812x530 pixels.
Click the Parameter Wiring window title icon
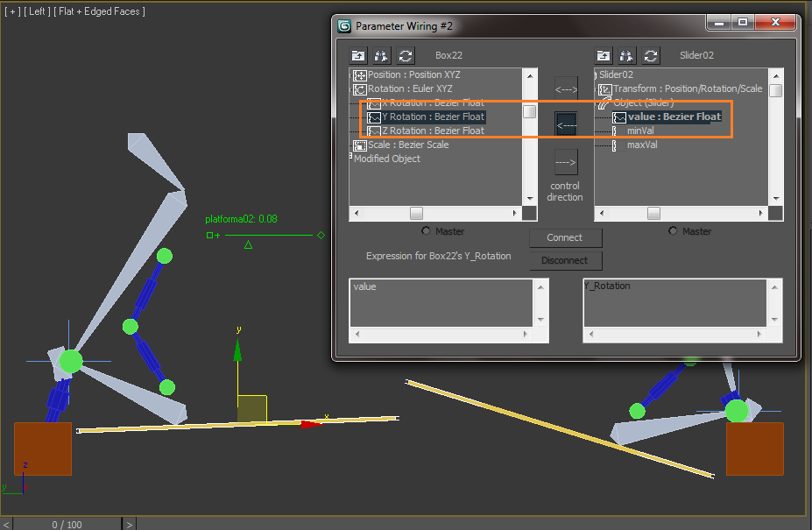point(344,26)
